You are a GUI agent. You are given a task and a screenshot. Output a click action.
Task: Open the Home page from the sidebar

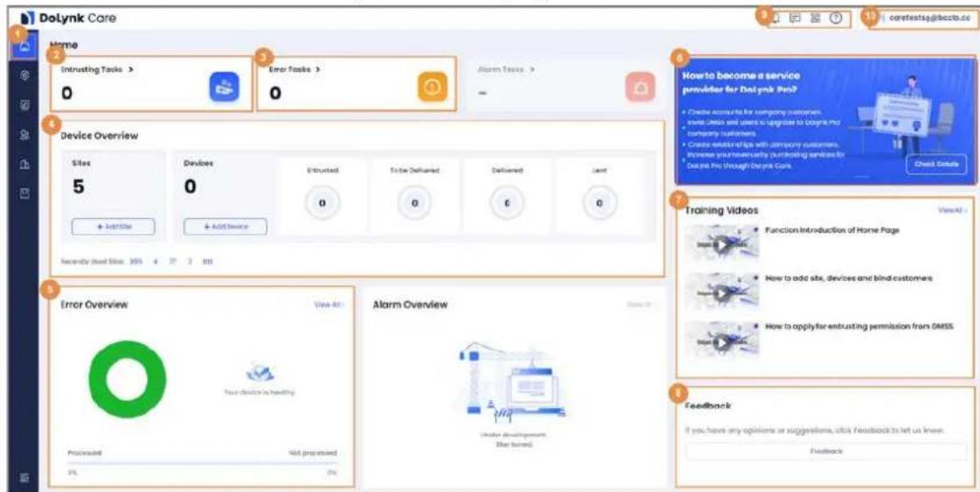23,47
